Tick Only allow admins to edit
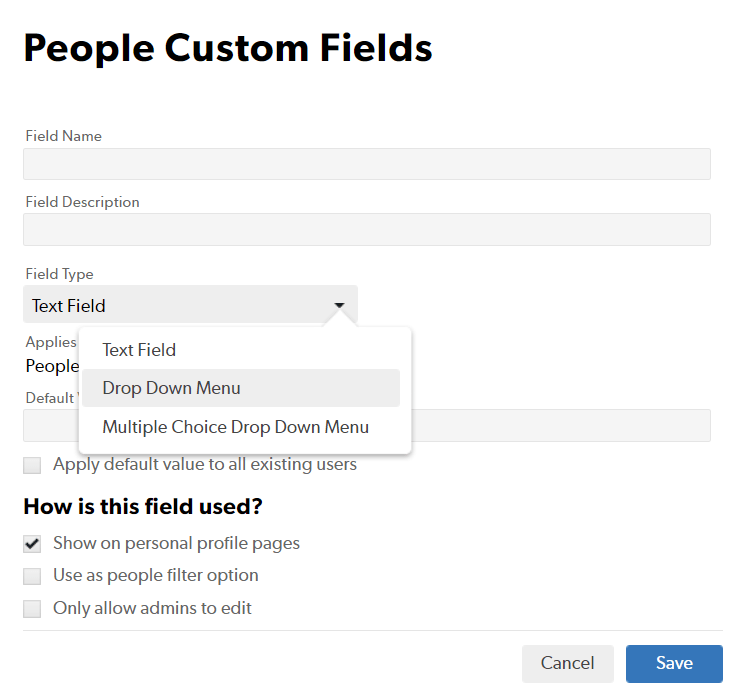This screenshot has height=694, width=754. (x=33, y=608)
